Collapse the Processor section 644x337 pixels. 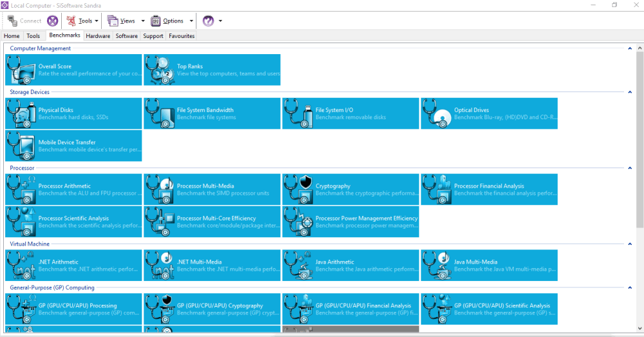pos(630,168)
